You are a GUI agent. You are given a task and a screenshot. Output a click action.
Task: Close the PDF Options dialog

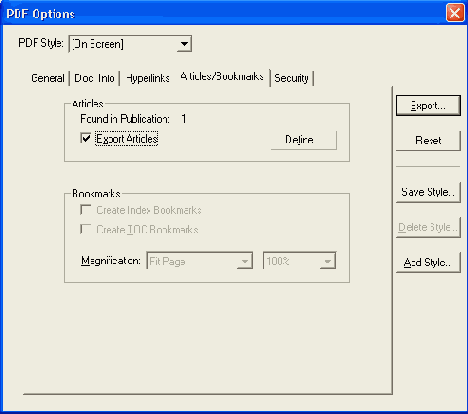pos(455,13)
